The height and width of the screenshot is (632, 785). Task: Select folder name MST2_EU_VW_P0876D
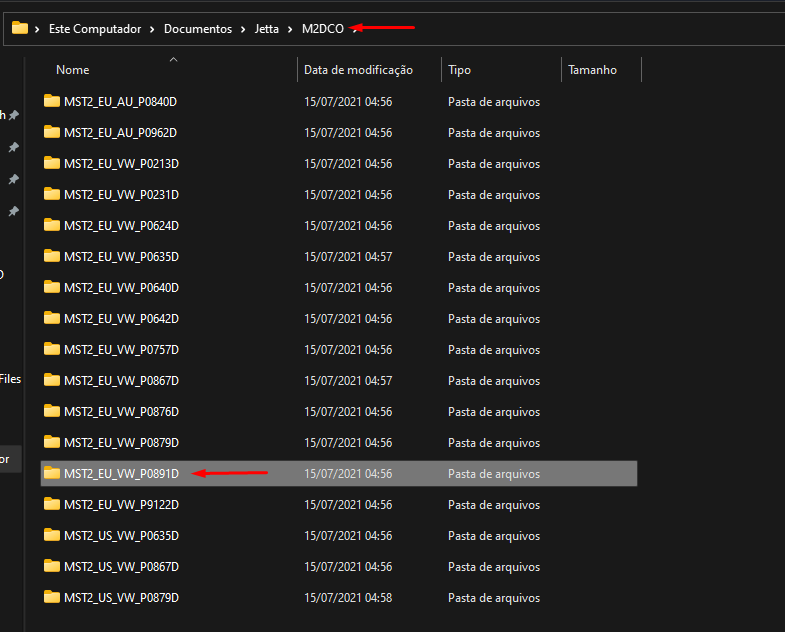(121, 412)
